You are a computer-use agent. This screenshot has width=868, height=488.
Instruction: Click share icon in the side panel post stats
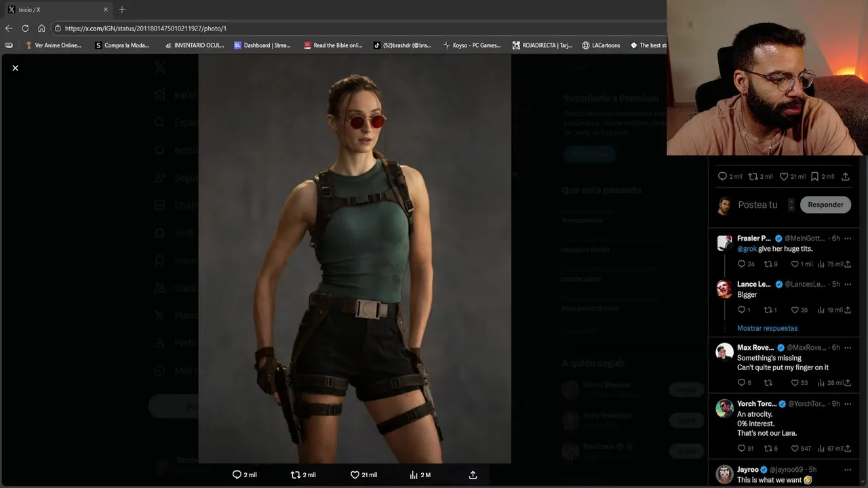point(846,176)
